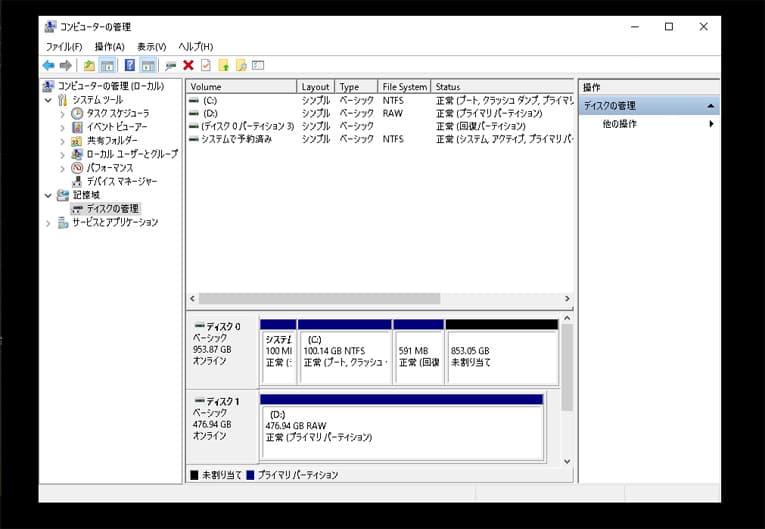This screenshot has width=765, height=529.
Task: Click the volume list horizontal scrollbar
Action: click(319, 299)
